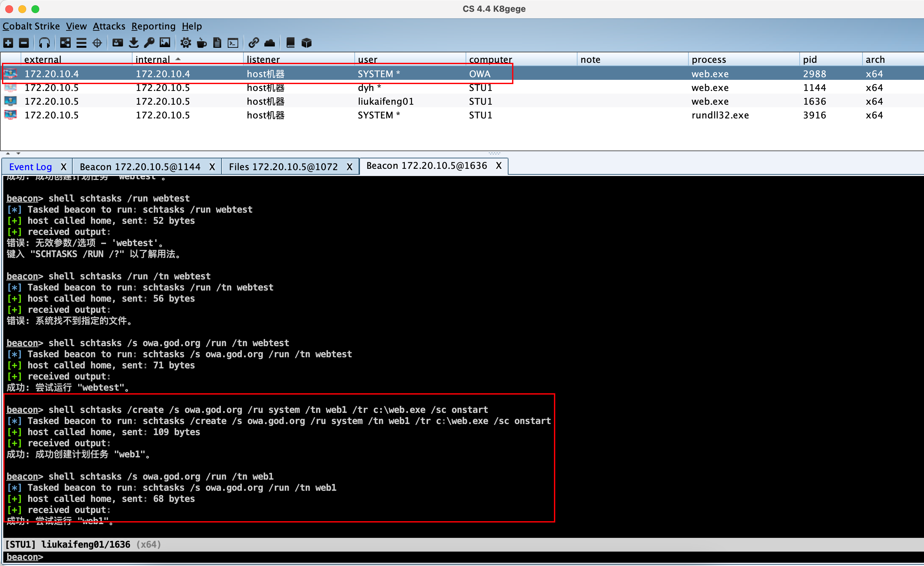924x566 pixels.
Task: Sort sessions by the listener column header
Action: tap(299, 59)
